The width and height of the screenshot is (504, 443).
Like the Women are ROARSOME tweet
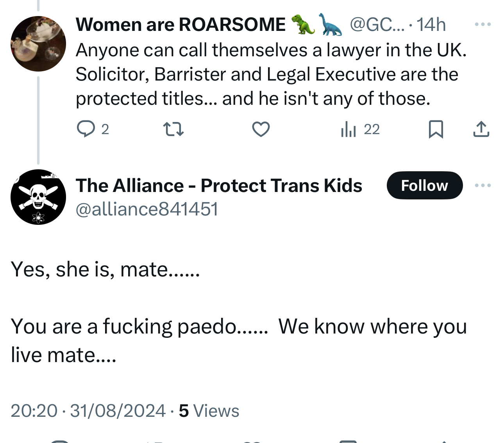(261, 129)
